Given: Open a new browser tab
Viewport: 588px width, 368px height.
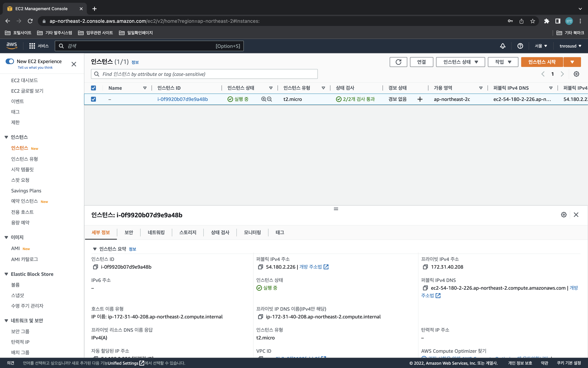Looking at the screenshot, I should click(x=94, y=9).
